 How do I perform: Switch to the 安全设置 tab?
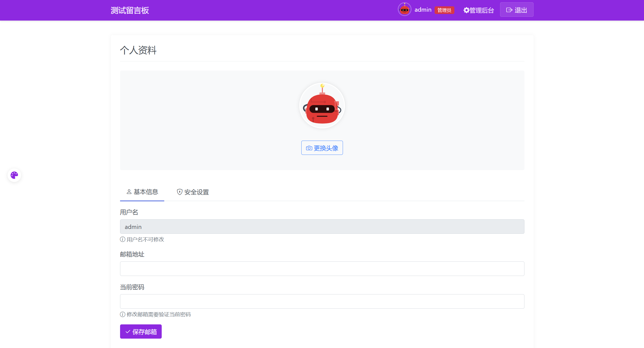coord(193,192)
